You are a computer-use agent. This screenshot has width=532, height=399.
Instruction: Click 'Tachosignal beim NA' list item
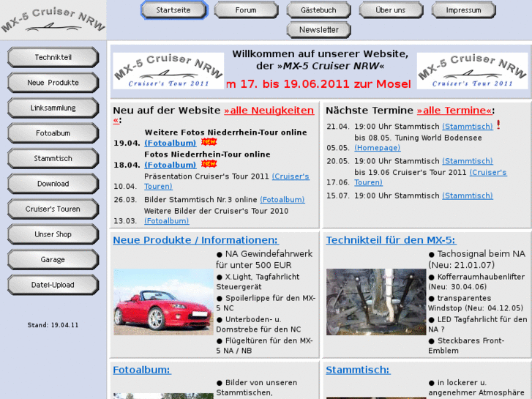point(476,259)
